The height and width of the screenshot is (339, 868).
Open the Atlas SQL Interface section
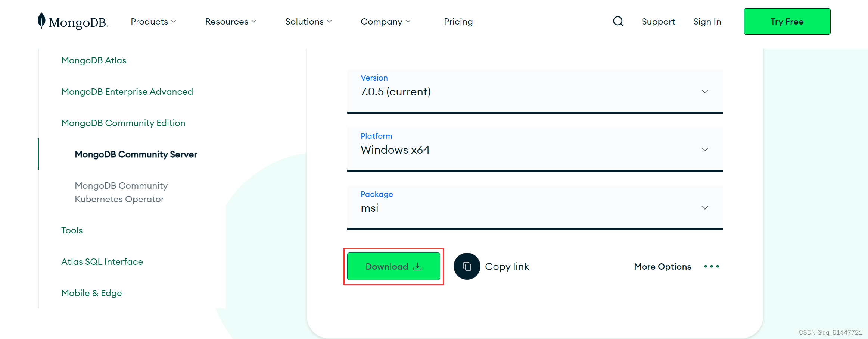click(102, 261)
